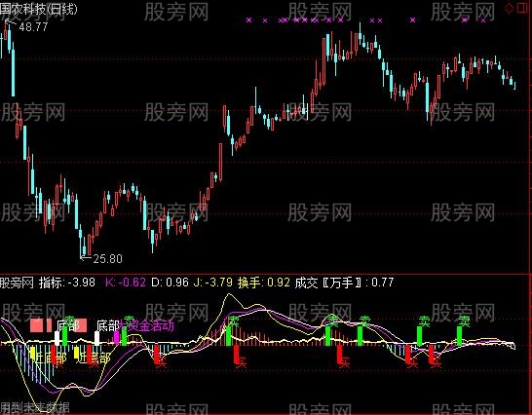532x415 pixels.
Task: Click the 指标: -3.98 indicator value
Action: point(67,283)
